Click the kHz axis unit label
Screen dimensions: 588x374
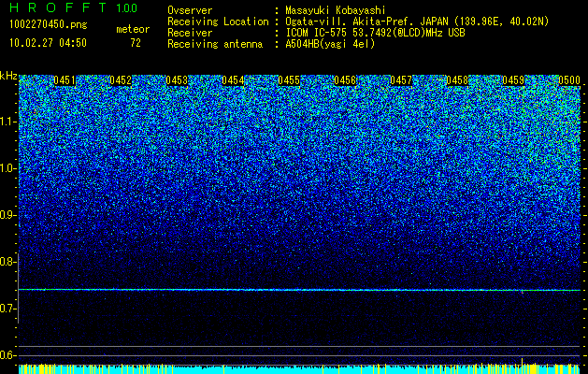point(8,76)
